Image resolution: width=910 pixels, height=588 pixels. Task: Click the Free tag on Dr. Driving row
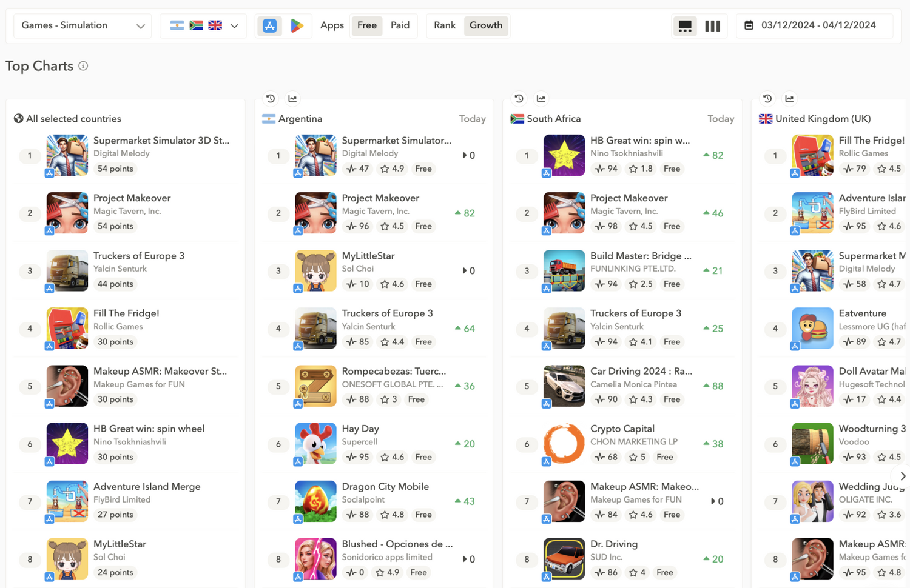click(665, 572)
